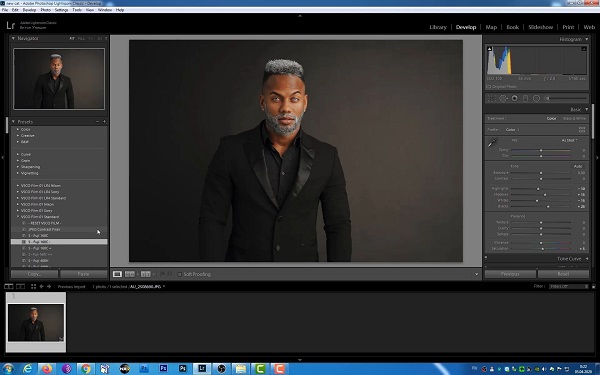Switch to the Library module
The width and height of the screenshot is (600, 375).
click(x=438, y=27)
